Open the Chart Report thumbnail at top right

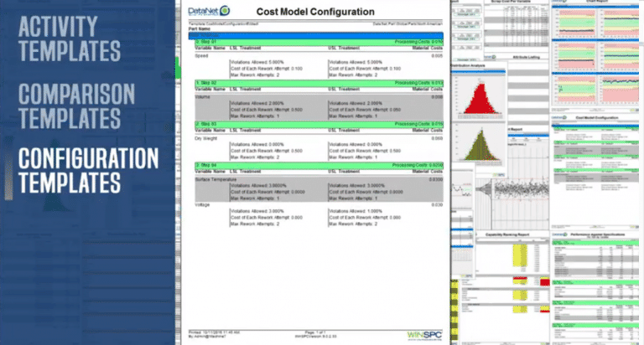(596, 42)
